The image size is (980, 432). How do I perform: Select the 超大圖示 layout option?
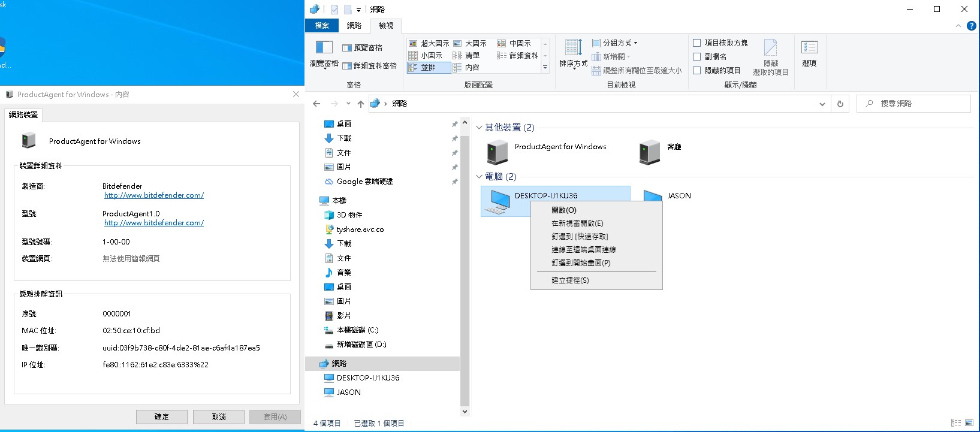coord(429,43)
